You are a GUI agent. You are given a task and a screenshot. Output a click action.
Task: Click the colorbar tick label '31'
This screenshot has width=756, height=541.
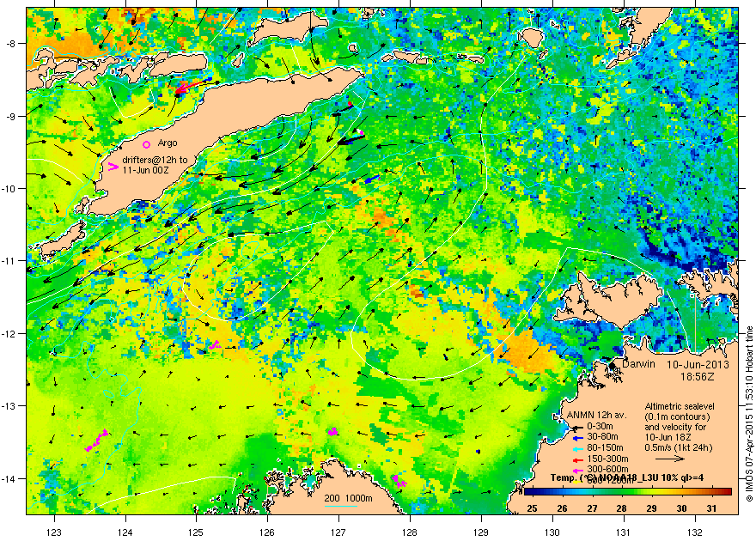tap(711, 508)
